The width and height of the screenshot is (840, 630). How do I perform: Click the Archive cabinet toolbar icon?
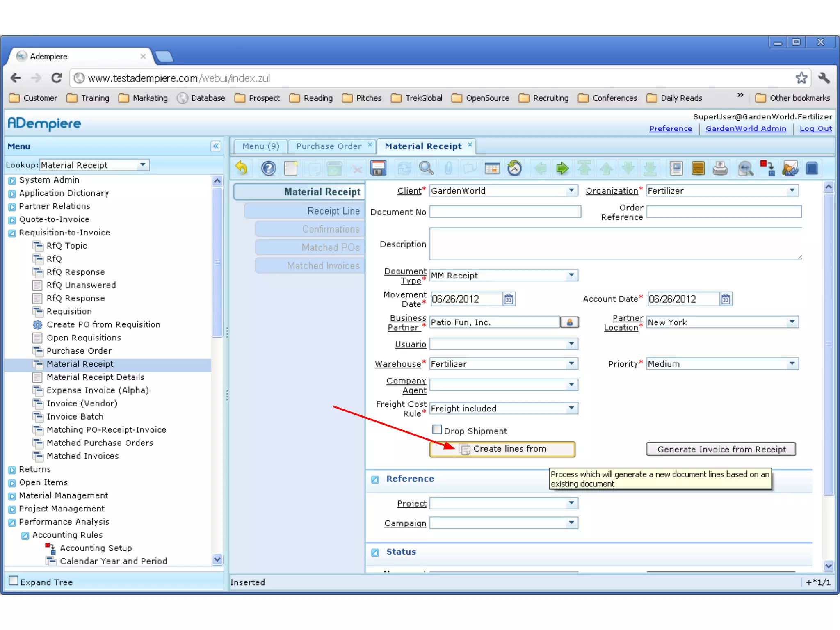(698, 168)
